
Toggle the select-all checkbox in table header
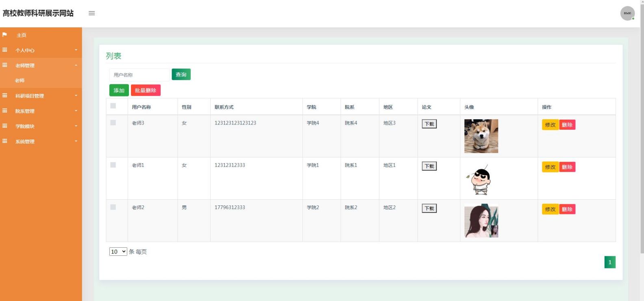113,106
